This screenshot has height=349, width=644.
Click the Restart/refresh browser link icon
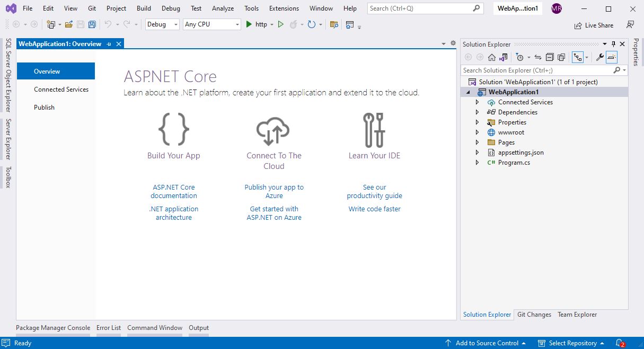[x=311, y=24]
